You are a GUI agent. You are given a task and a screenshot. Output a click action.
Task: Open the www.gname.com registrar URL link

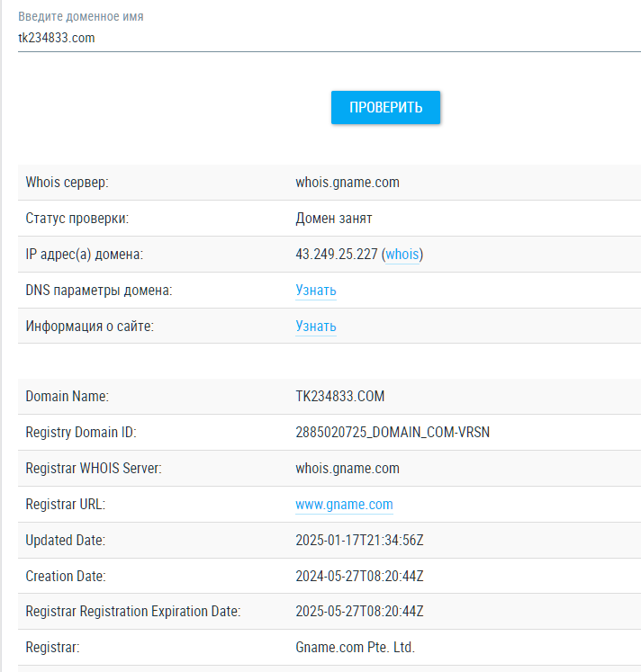tap(344, 504)
